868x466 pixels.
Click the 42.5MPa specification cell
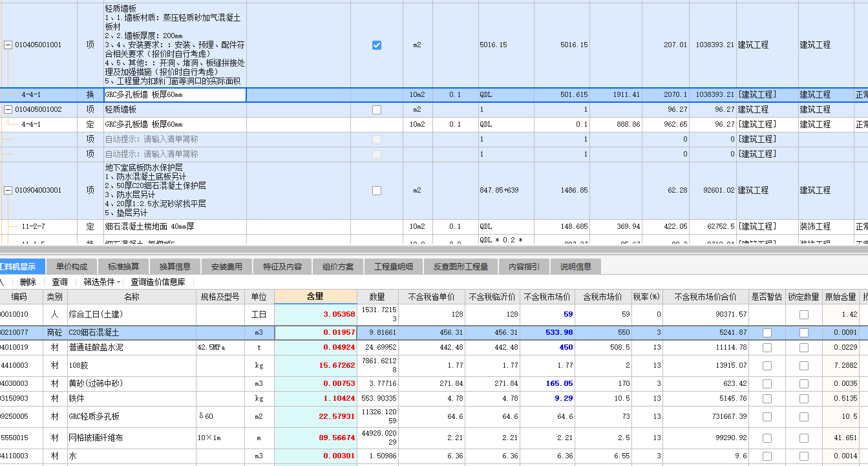click(x=220, y=348)
